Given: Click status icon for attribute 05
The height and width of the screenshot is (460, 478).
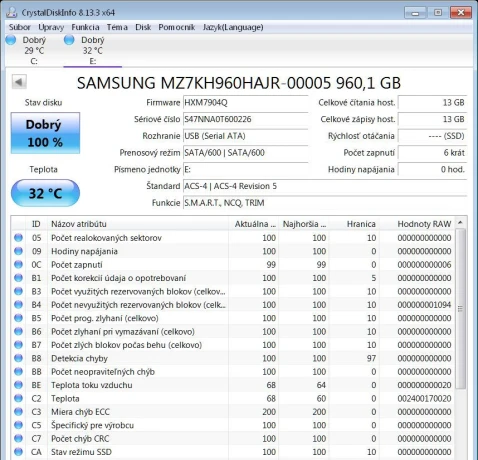Looking at the screenshot, I should [18, 238].
